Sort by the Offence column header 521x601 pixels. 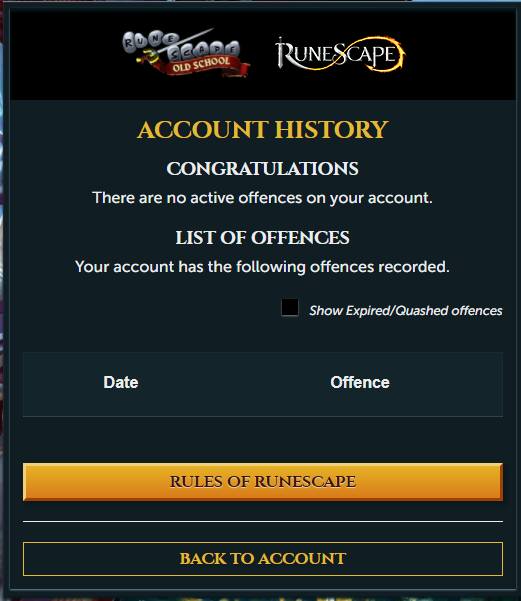[360, 382]
